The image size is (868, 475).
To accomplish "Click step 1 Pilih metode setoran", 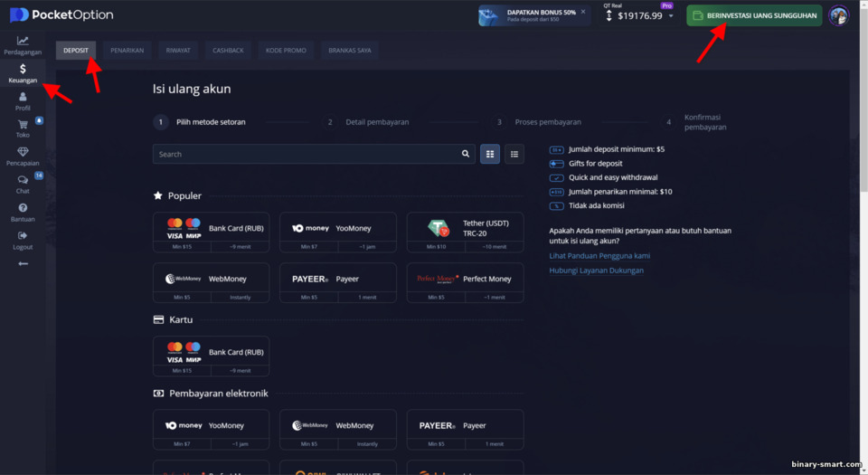I will (200, 122).
